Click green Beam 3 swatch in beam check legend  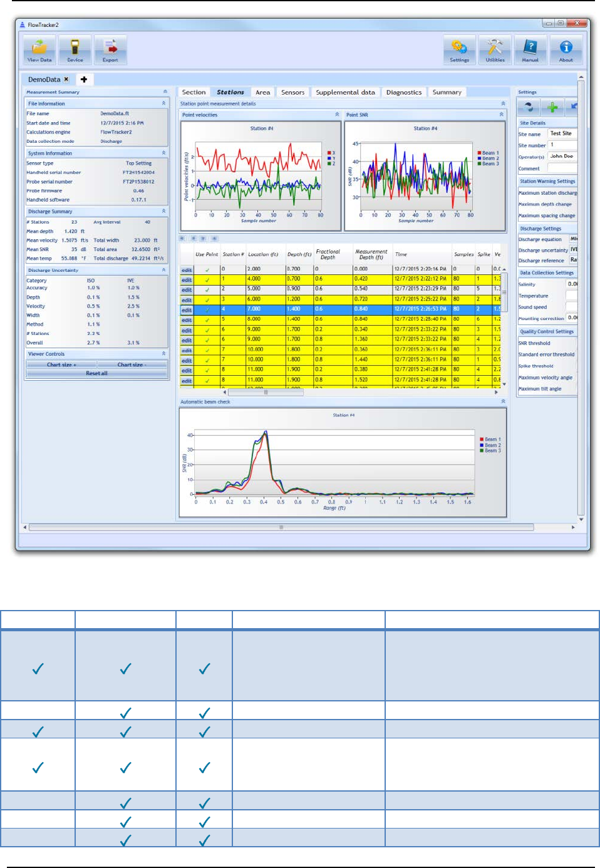pos(482,450)
